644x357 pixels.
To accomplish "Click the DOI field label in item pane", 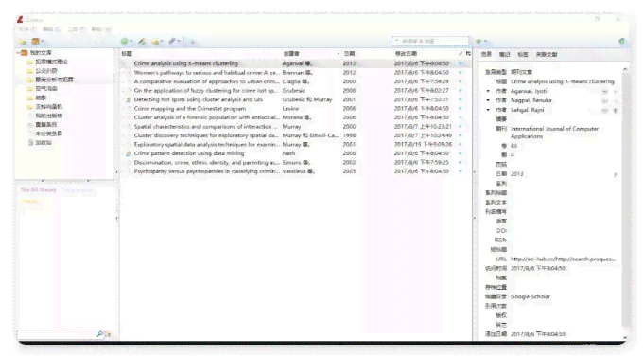I will (501, 231).
